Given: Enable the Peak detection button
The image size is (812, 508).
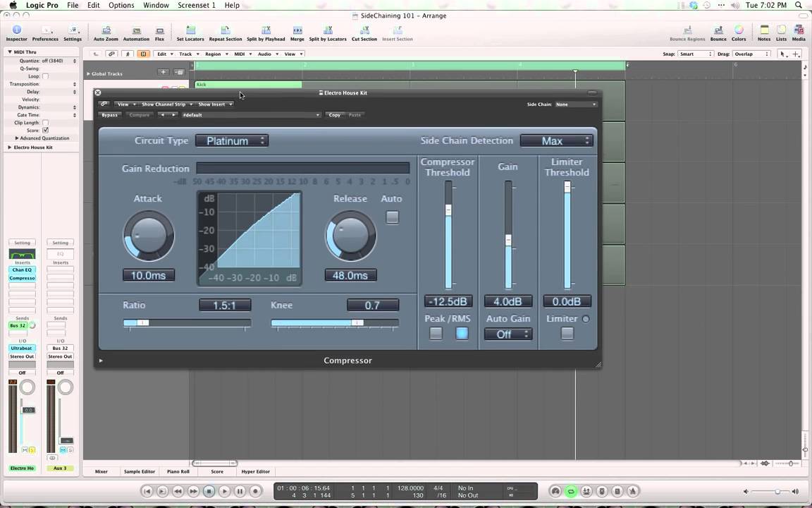Looking at the screenshot, I should (436, 333).
